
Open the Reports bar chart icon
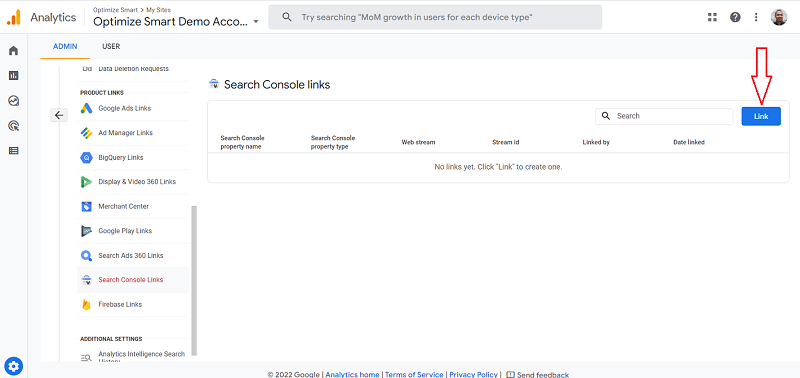coord(14,75)
